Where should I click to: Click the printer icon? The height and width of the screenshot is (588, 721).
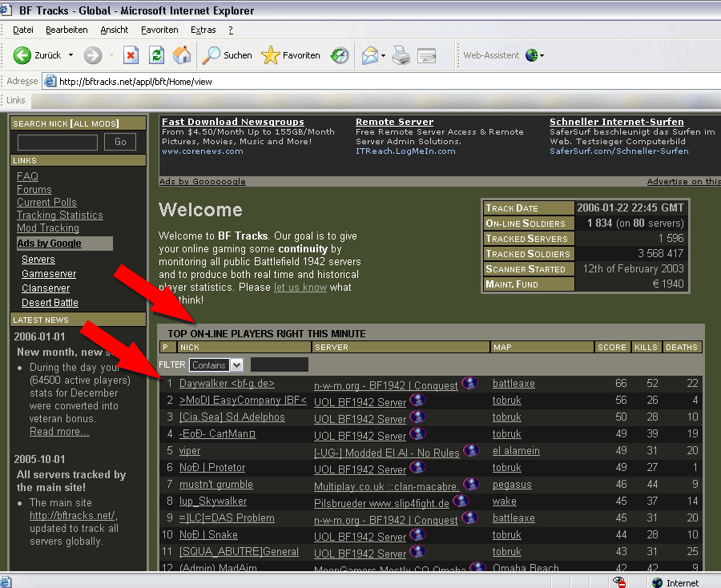[401, 55]
